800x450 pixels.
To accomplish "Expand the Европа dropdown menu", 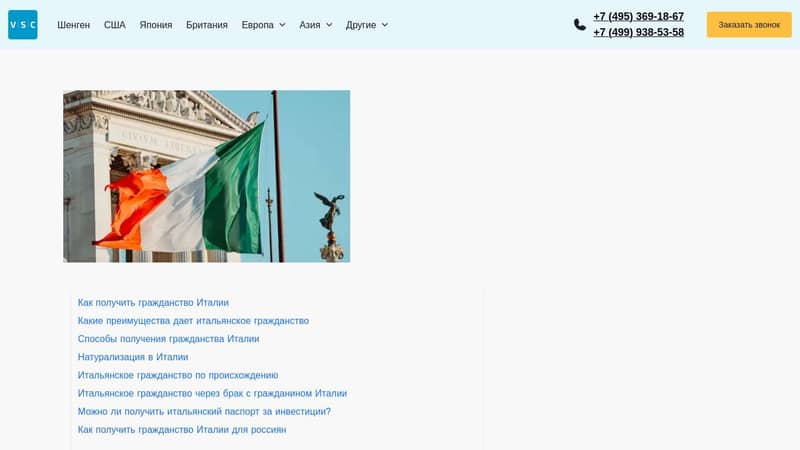I will pos(263,25).
